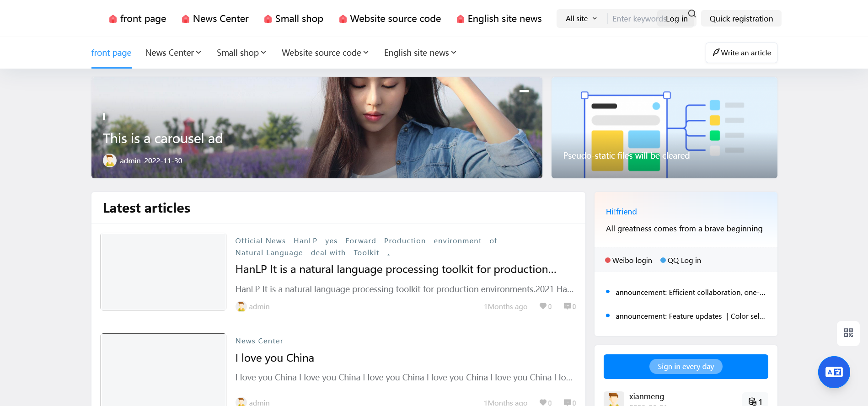This screenshot has width=868, height=406.
Task: Click admin avatar on carousel ad
Action: (110, 160)
